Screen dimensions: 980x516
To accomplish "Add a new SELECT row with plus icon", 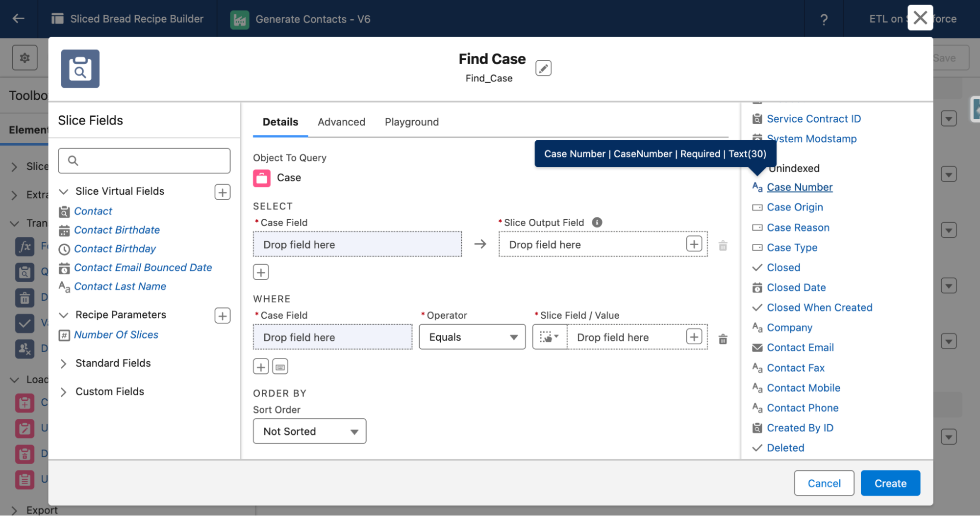I will point(261,272).
